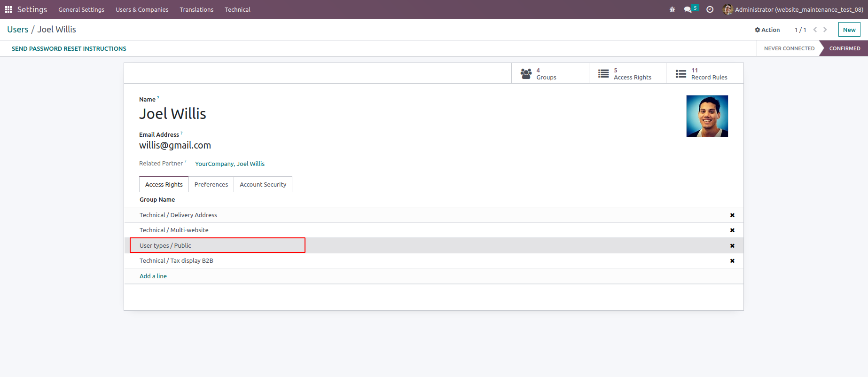868x377 pixels.
Task: Click Joel Willis profile photo
Action: click(x=707, y=116)
